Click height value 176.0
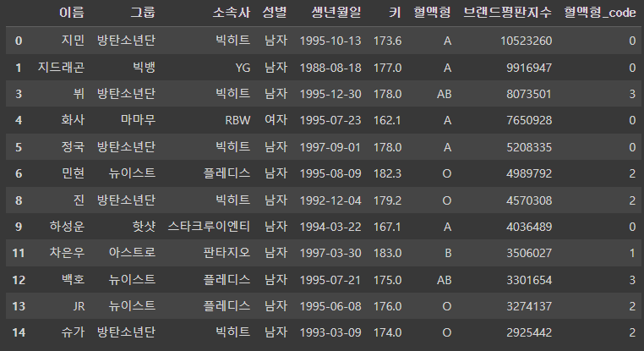Viewport: 644px width, 351px height. tap(387, 306)
